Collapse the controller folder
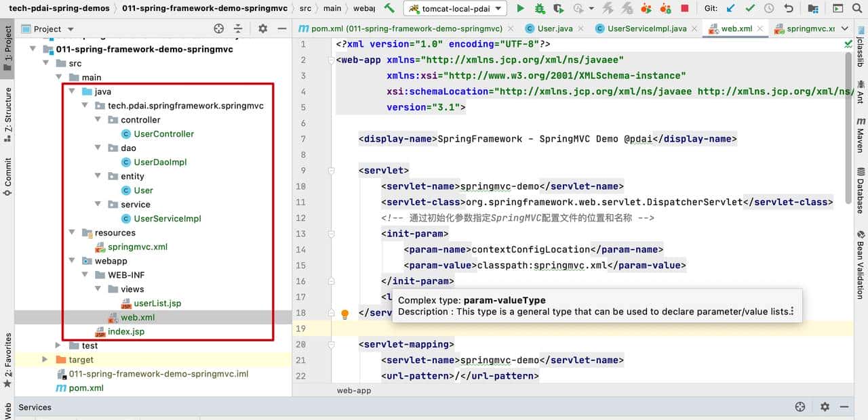The image size is (868, 420). (x=98, y=120)
